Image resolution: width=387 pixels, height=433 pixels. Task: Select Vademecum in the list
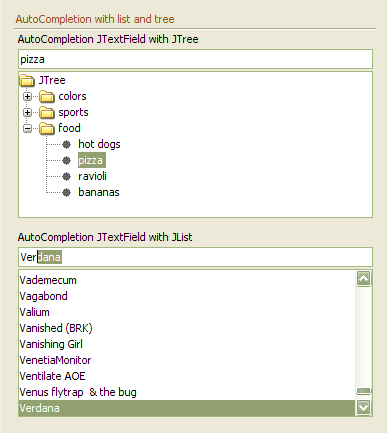coord(187,280)
